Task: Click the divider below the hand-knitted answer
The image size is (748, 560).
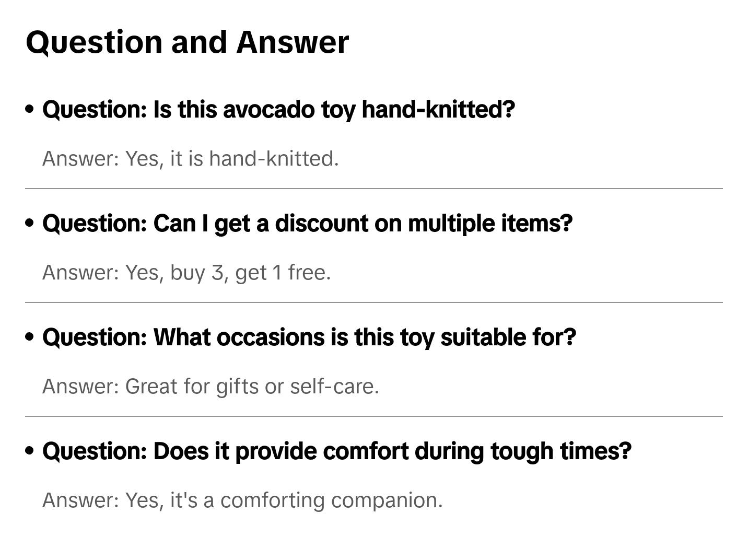Action: pyautogui.click(x=373, y=189)
